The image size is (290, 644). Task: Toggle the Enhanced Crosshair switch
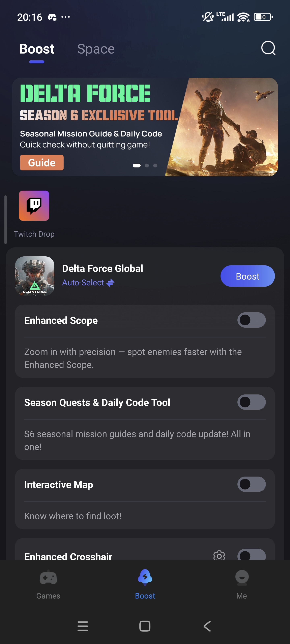[251, 555]
